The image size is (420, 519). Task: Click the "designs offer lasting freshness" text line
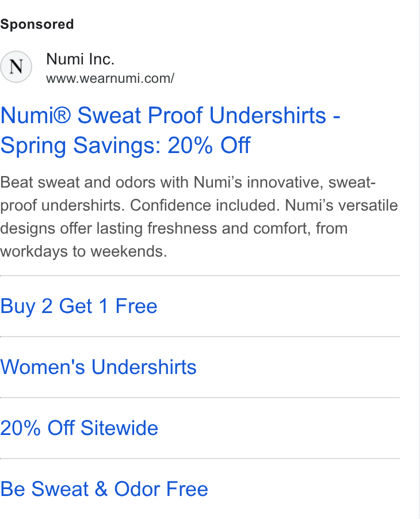[174, 228]
